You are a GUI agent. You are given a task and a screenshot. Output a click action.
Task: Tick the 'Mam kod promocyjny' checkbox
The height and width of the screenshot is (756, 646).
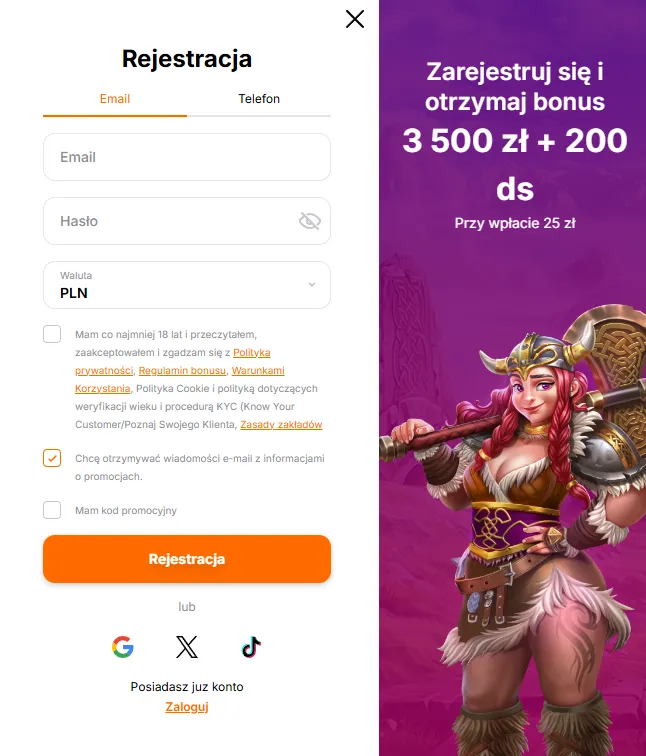pos(52,510)
